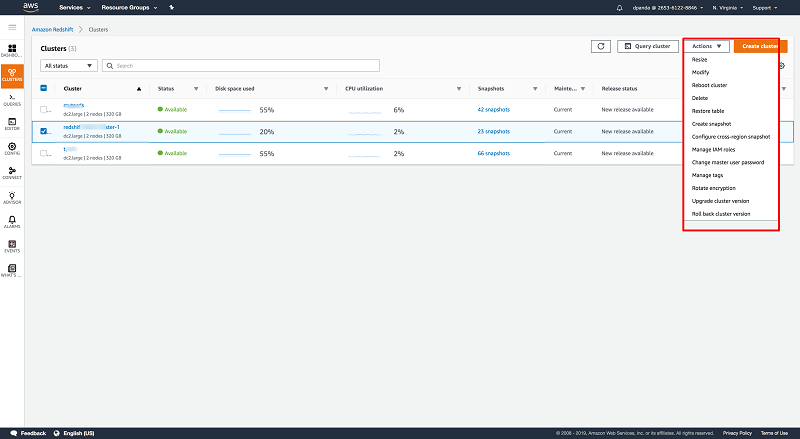Select Configure cross-region snapshot
Viewport: 800px width, 439px height.
tap(731, 137)
